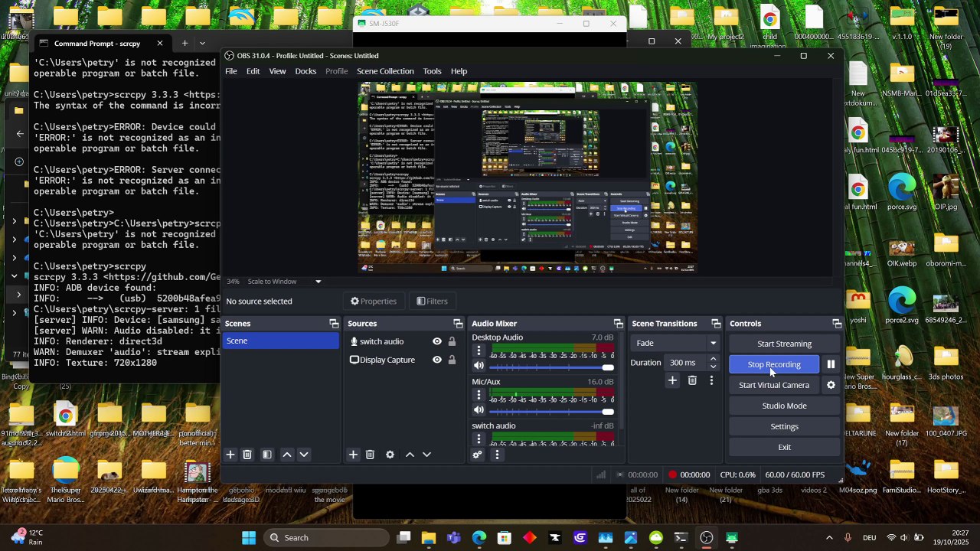The image size is (980, 551).
Task: Decrease transition duration with the down arrow
Action: point(714,367)
